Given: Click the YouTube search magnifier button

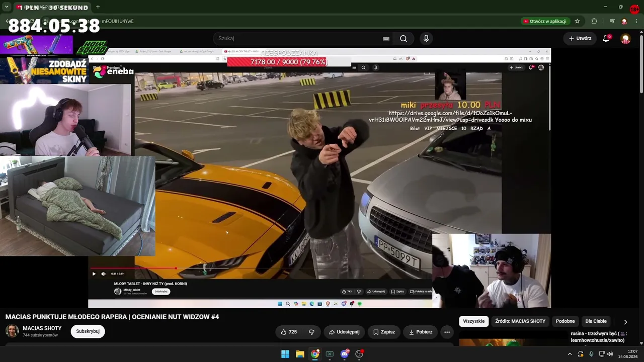Looking at the screenshot, I should click(x=404, y=38).
